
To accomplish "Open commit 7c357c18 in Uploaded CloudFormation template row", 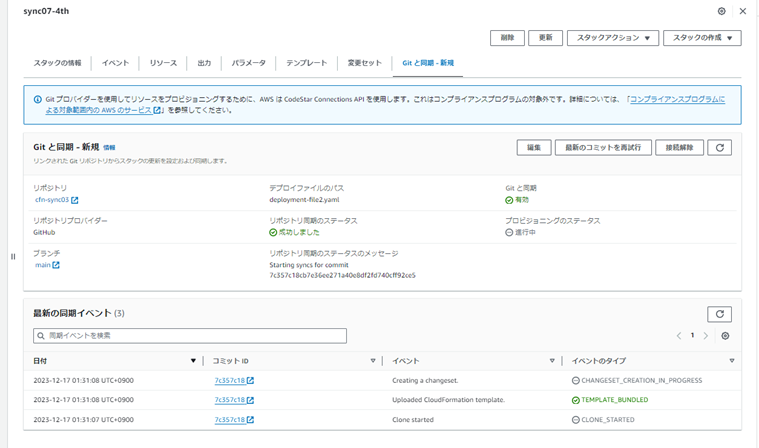I will (x=234, y=400).
